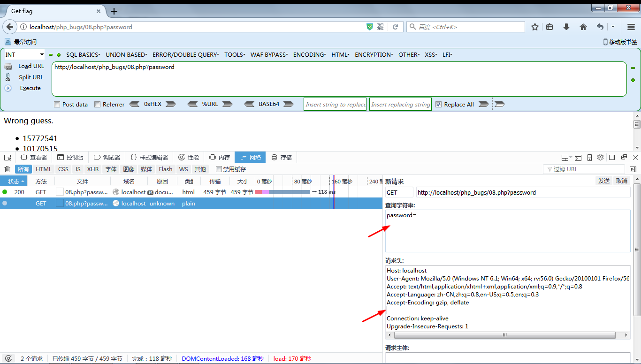641x364 pixels.
Task: Filter requests by HTML type
Action: point(44,169)
